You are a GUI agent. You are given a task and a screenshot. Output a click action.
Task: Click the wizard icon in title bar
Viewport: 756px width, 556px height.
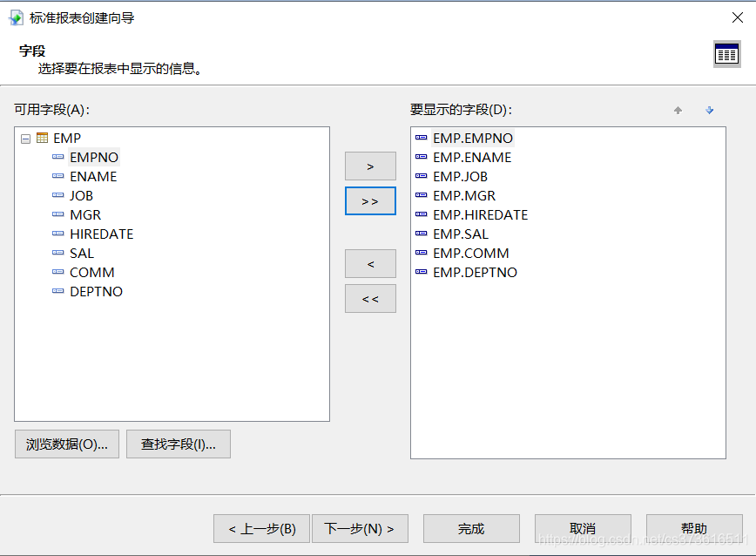16,17
